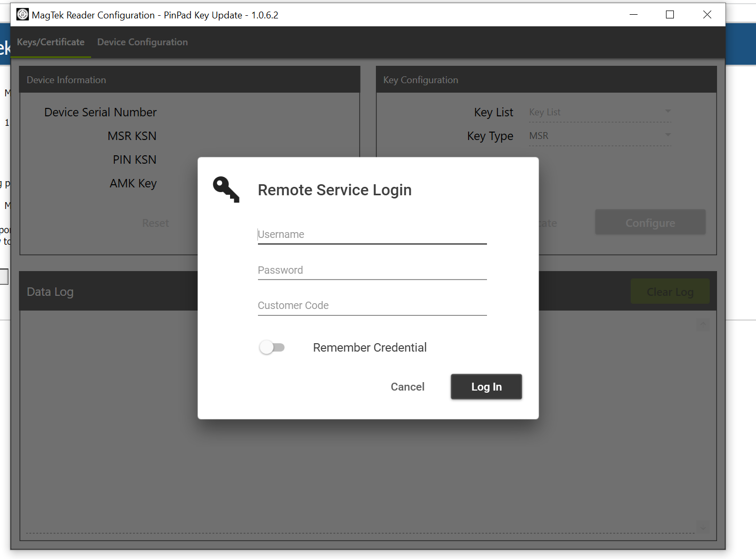Cancel the Remote Service Login dialog
756x559 pixels.
(407, 387)
